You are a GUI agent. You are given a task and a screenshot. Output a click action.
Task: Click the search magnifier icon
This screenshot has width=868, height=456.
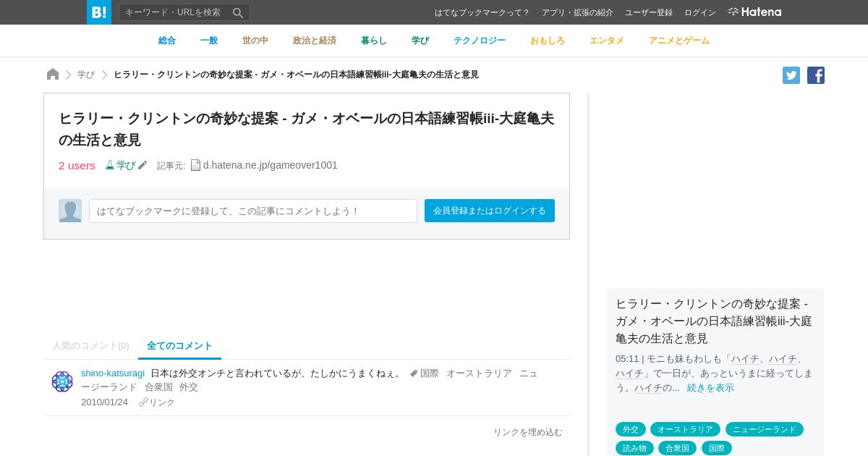pyautogui.click(x=237, y=12)
